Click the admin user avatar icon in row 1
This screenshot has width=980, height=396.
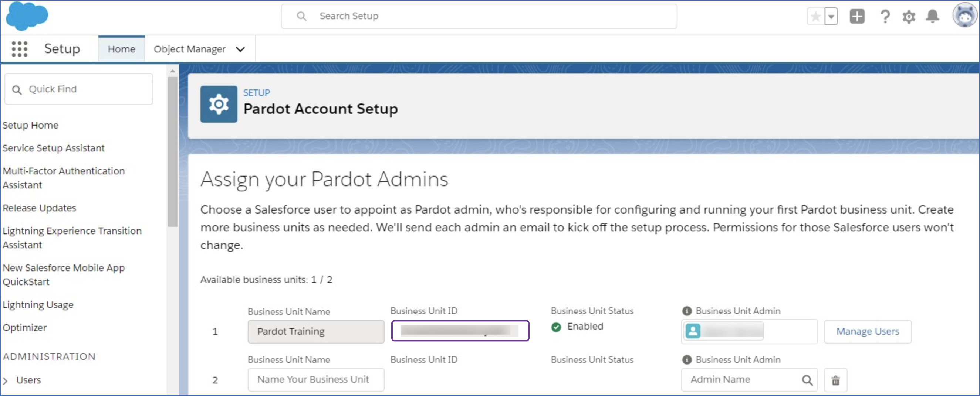click(x=693, y=331)
